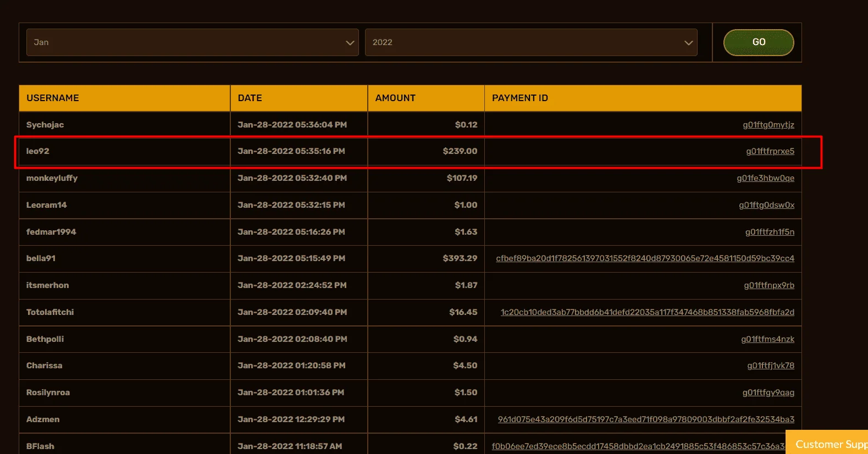The height and width of the screenshot is (454, 868).
Task: Select username bella91
Action: (x=41, y=258)
